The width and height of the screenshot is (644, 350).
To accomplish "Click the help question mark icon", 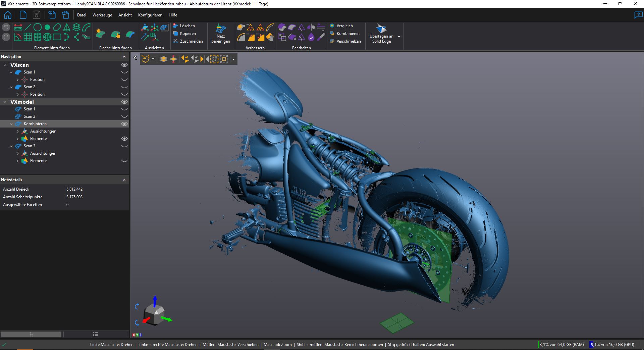I will 638,15.
